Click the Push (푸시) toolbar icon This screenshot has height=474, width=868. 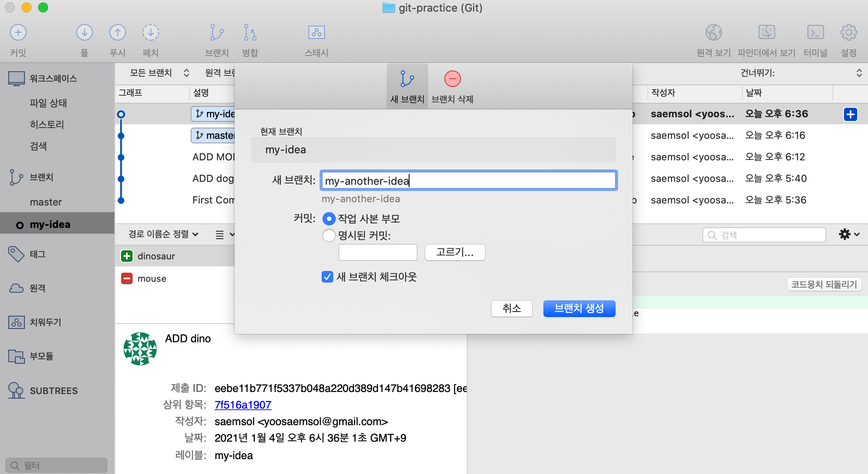(118, 32)
